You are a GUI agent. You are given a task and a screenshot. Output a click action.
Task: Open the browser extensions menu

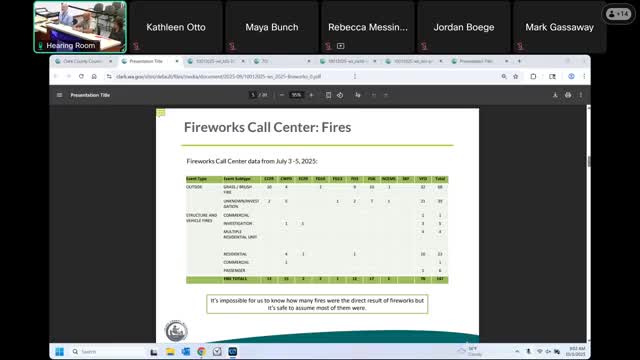coord(533,76)
